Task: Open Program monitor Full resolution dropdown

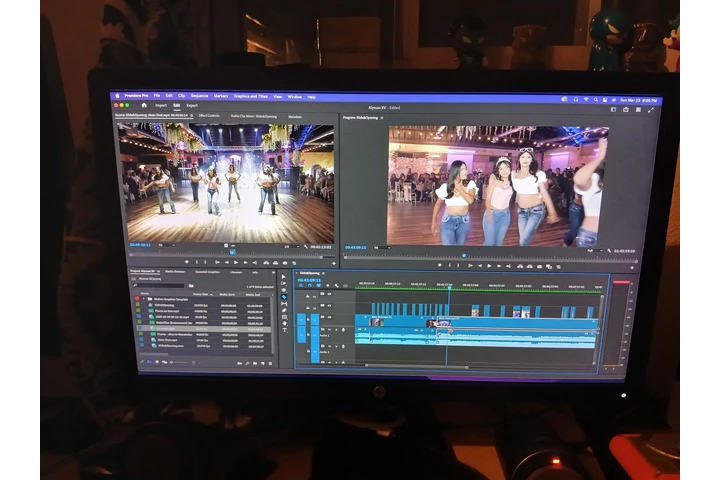Action: (x=595, y=251)
